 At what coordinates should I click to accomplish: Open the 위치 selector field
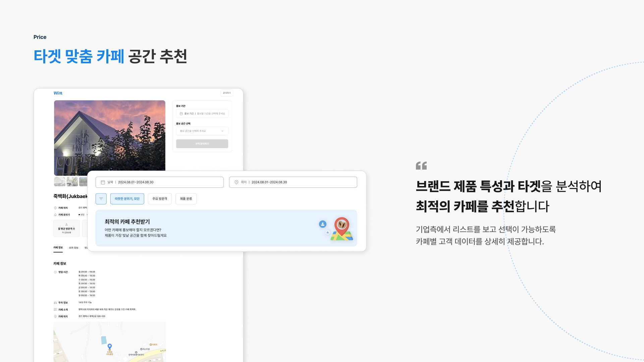[293, 182]
